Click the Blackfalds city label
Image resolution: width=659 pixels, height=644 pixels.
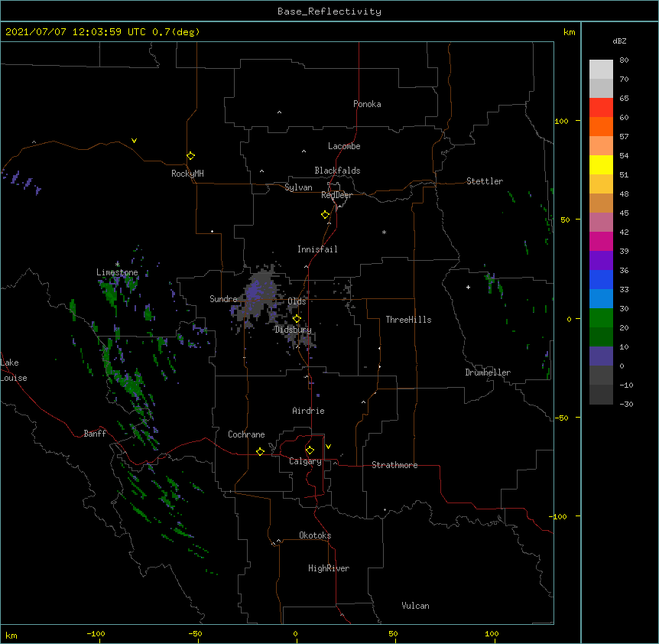pyautogui.click(x=337, y=171)
